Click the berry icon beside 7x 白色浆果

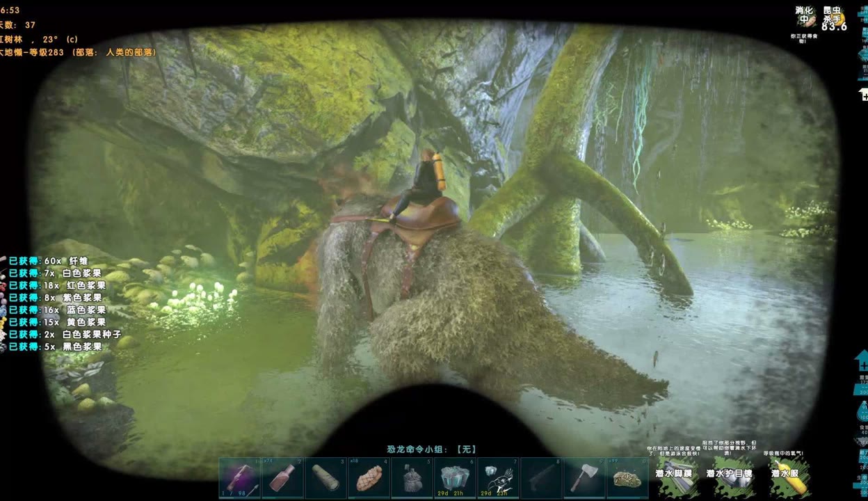point(3,273)
